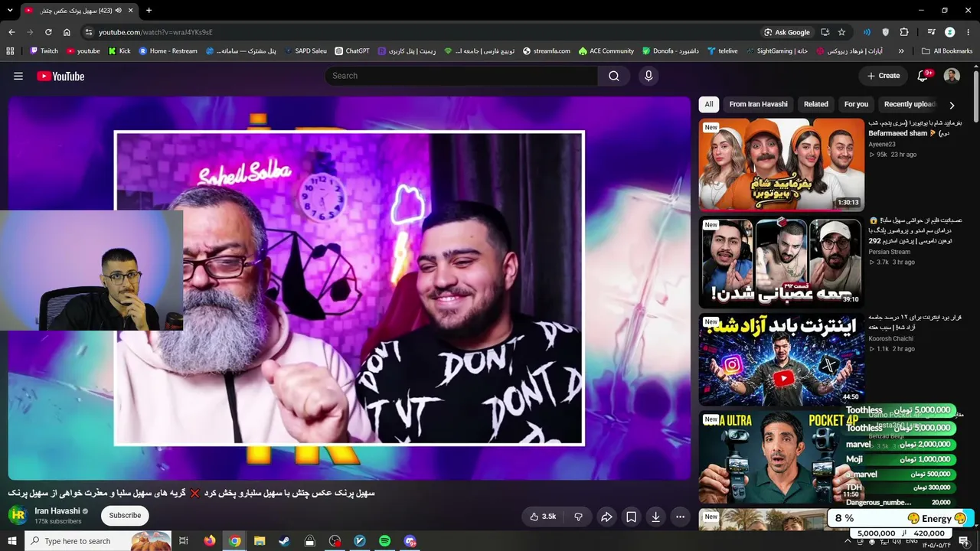Open the Chrome profile avatar
This screenshot has height=551, width=980.
pyautogui.click(x=949, y=32)
